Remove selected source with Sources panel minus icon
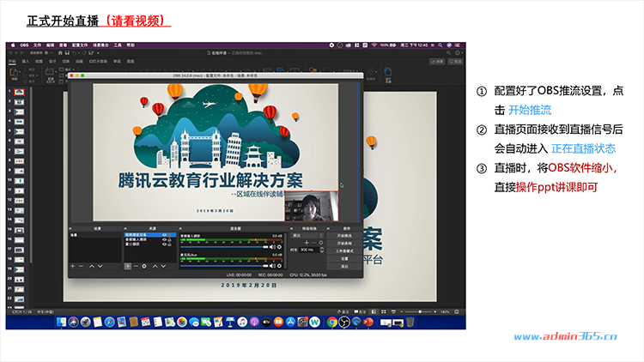 (136, 267)
